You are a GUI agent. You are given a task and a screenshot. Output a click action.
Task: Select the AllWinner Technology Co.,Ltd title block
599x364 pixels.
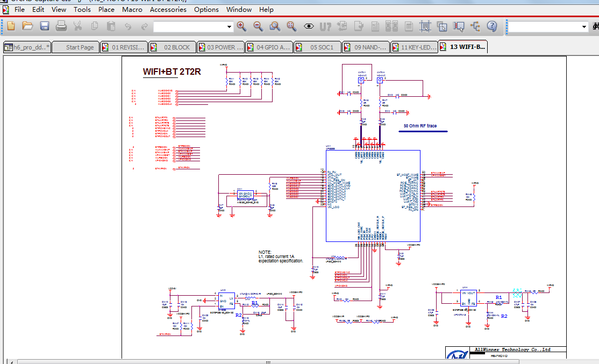[512, 349]
